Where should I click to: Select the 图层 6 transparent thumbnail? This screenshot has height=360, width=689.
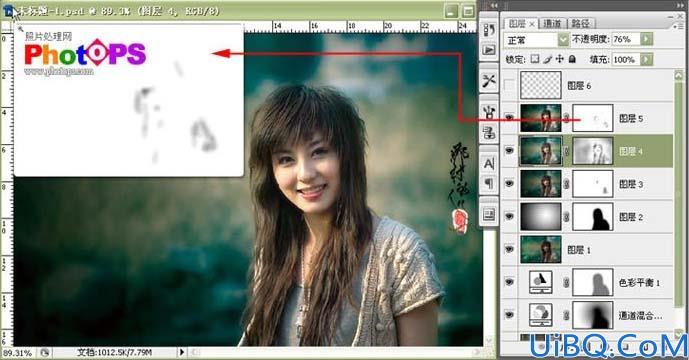541,85
